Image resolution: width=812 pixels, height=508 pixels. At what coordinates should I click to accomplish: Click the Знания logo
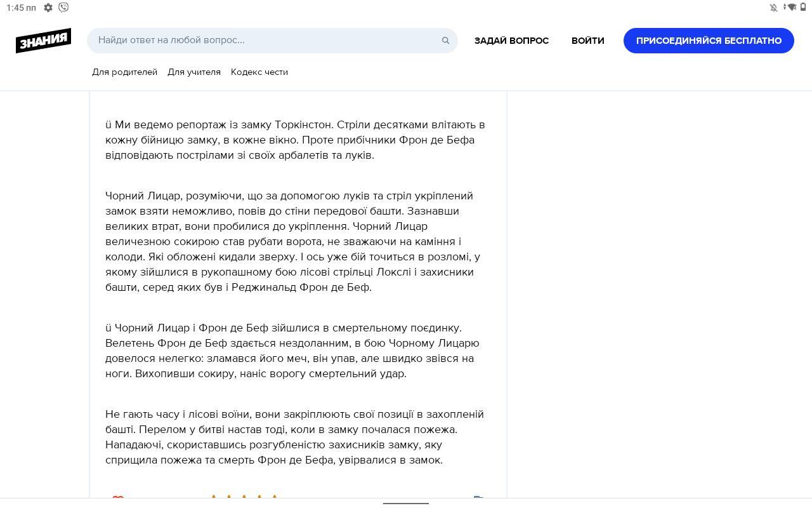click(x=43, y=41)
